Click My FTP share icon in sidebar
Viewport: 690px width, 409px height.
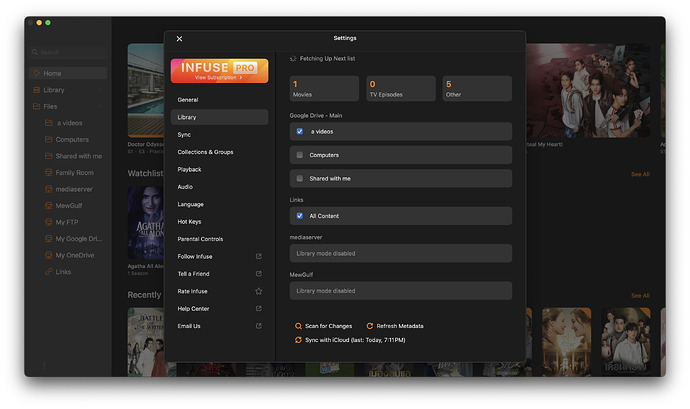49,222
